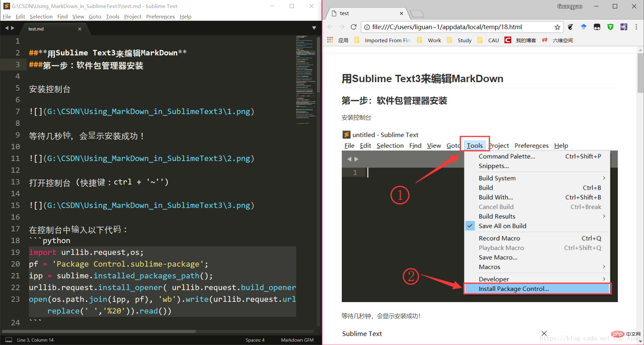Open the Study bookmark folder
This screenshot has height=345, width=644.
(x=459, y=40)
